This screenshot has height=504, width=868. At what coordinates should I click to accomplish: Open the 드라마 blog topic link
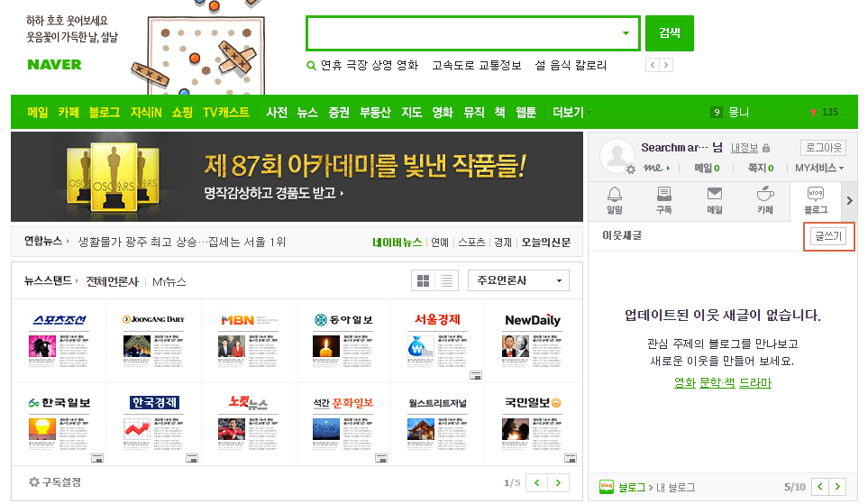pyautogui.click(x=755, y=382)
